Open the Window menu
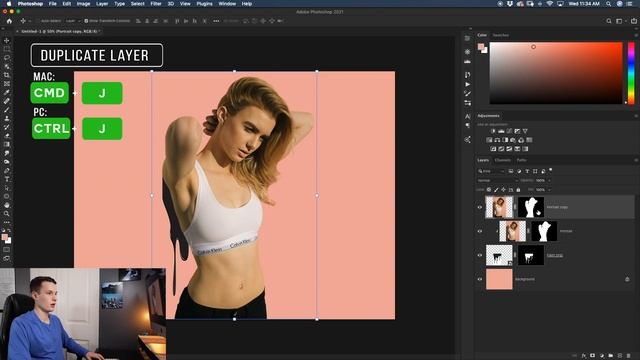Viewport: 640px width, 360px height. (227, 4)
